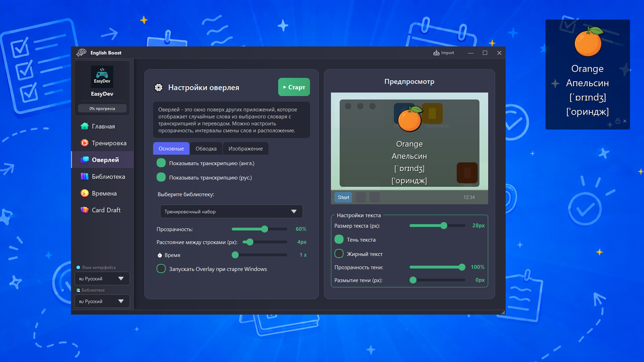This screenshot has width=644, height=362.
Task: Toggle Показывать транскрипцию (рус.)
Action: point(161,177)
